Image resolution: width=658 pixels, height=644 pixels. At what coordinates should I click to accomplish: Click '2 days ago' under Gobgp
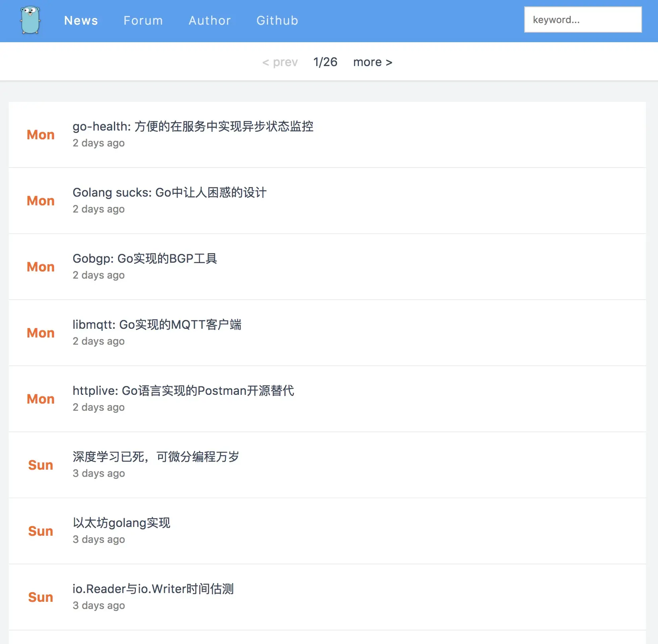pyautogui.click(x=99, y=275)
